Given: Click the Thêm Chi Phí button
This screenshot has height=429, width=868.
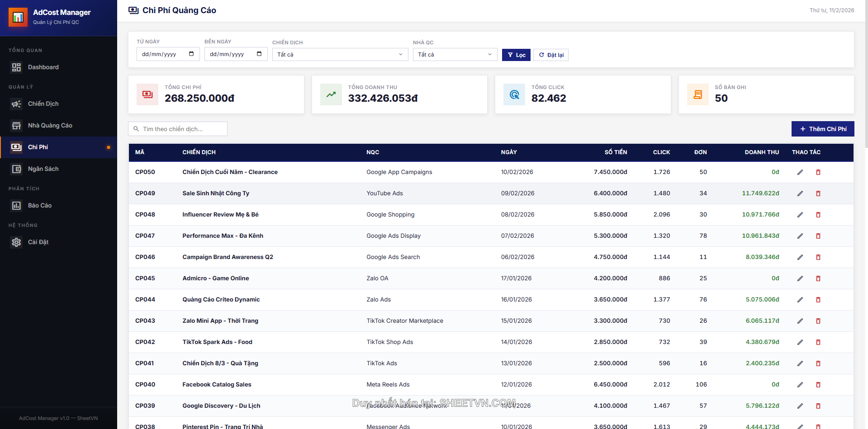Looking at the screenshot, I should point(822,129).
